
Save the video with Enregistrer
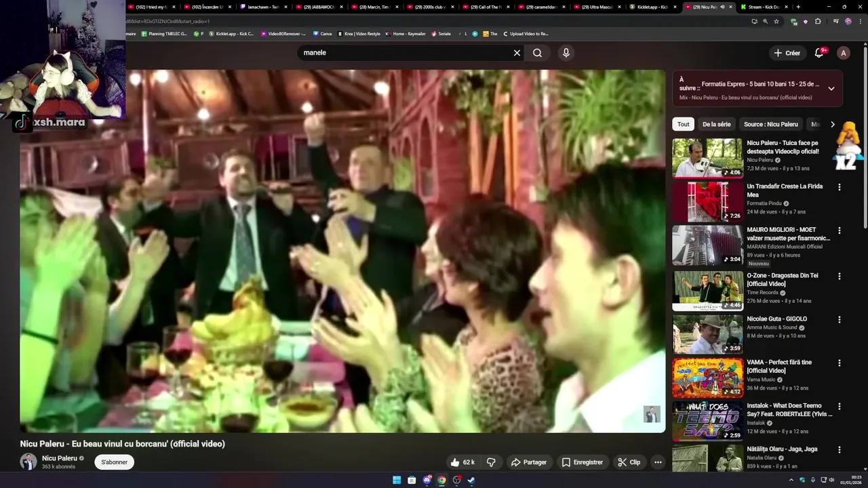click(583, 462)
